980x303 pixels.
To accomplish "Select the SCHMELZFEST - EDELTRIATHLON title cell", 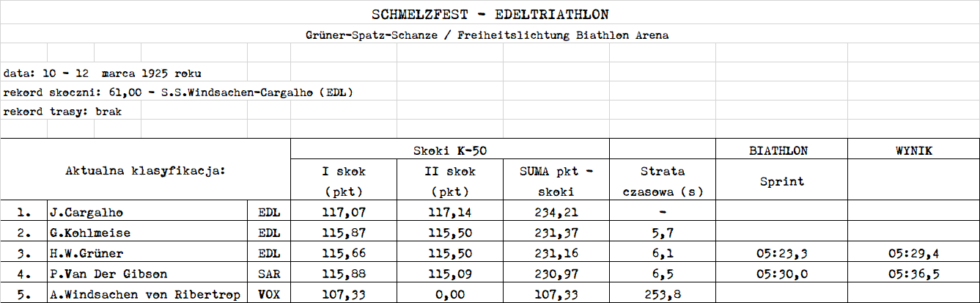I will coord(490,15).
